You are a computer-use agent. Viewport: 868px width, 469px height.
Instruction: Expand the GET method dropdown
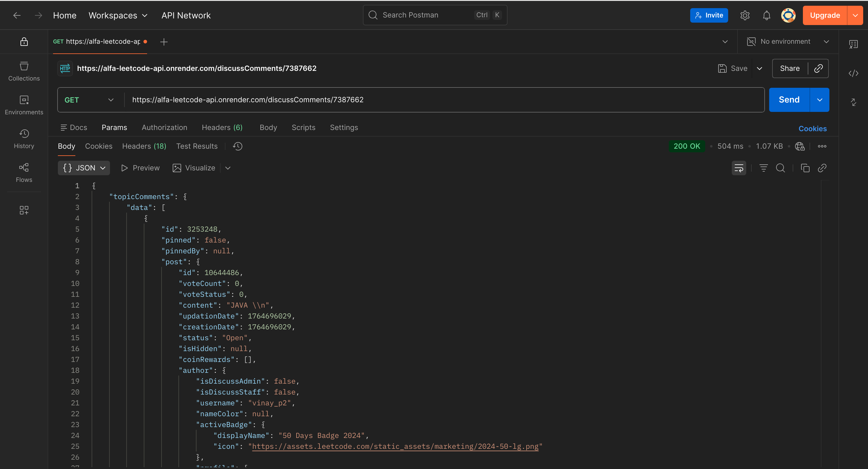click(x=89, y=100)
